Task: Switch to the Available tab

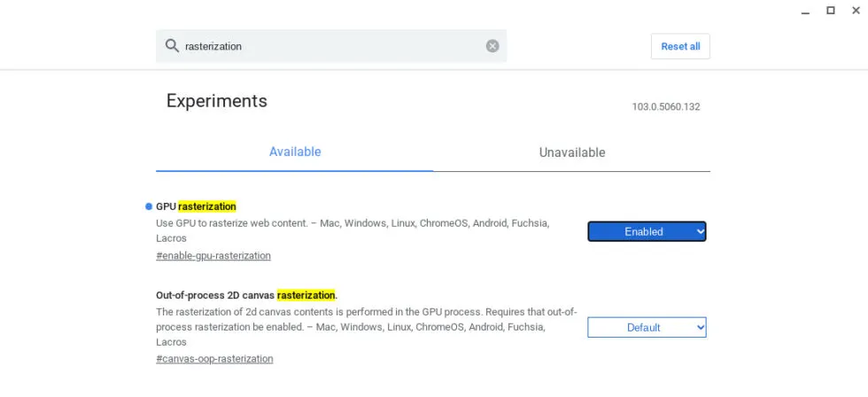Action: pos(294,152)
